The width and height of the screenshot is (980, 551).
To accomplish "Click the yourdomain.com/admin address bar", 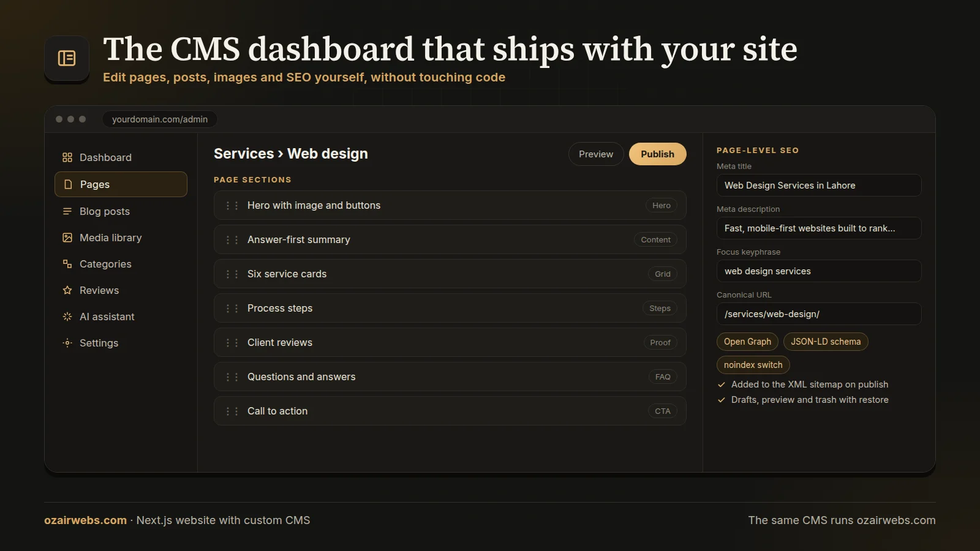I will pos(160,119).
